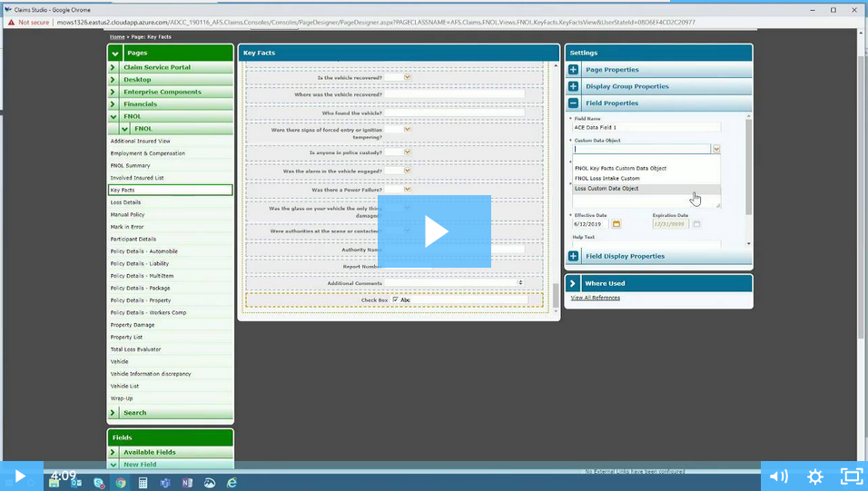Switch the video to fullscreen mode
Screen dimensions: 868x491
click(x=852, y=476)
